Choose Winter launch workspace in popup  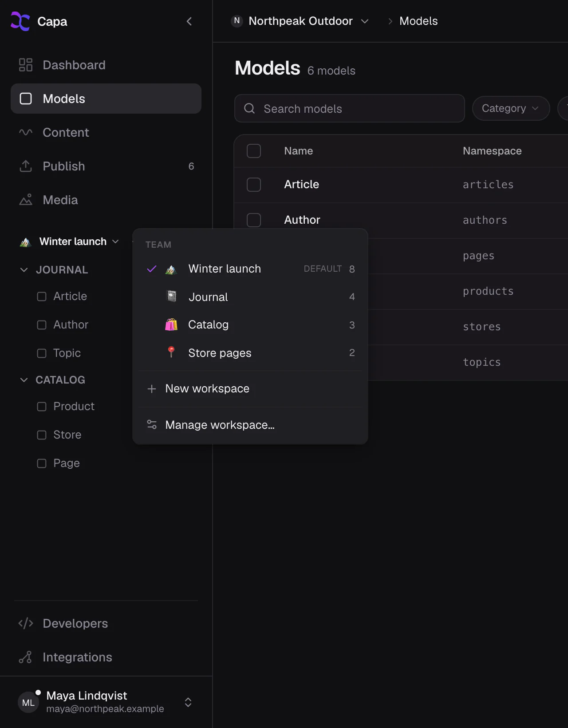(250, 269)
